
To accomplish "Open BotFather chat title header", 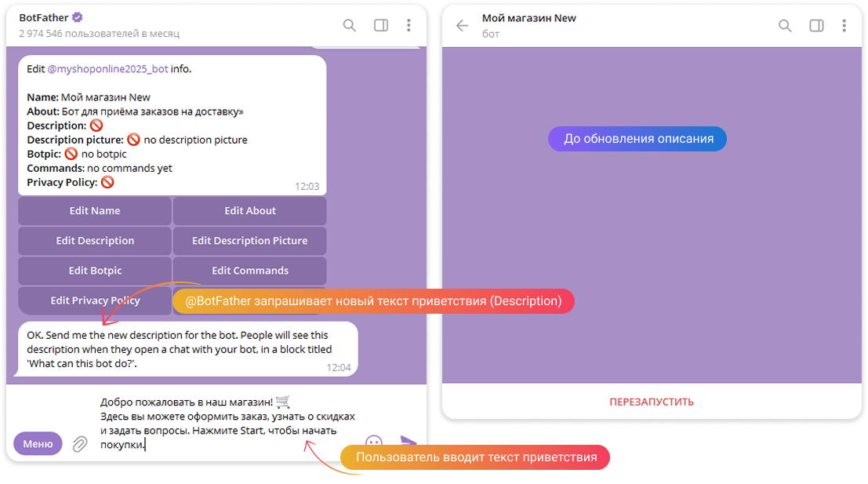I will pos(45,18).
